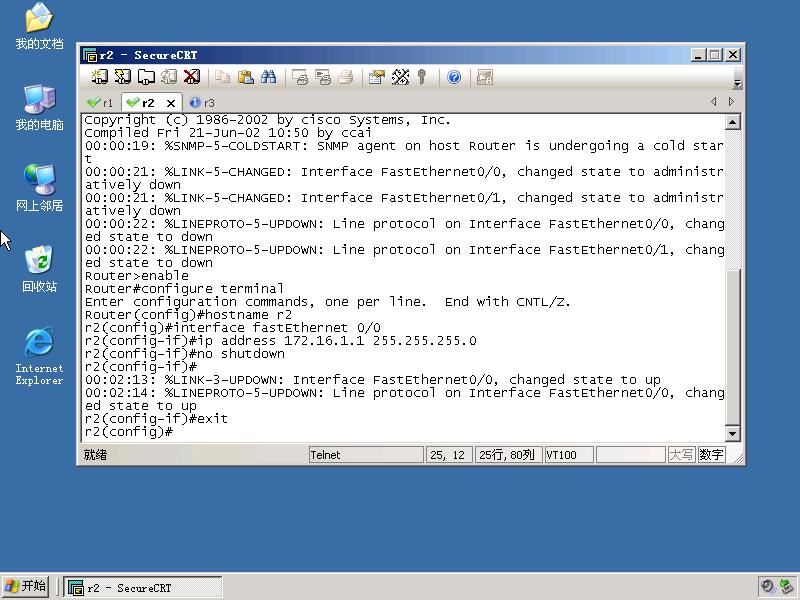
Task: Click the Print Screen icon
Action: pos(300,78)
